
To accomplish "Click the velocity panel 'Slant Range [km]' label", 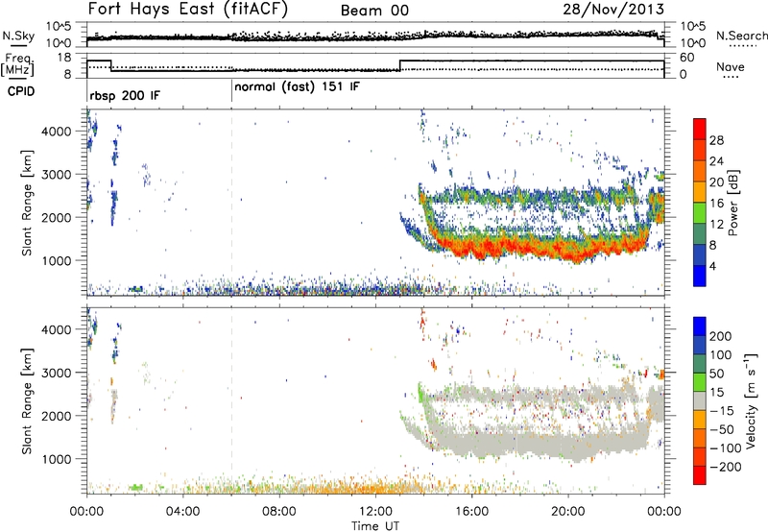I will click(27, 400).
